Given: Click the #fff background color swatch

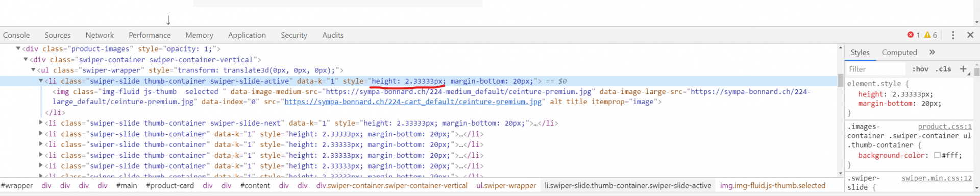Looking at the screenshot, I should tap(937, 155).
